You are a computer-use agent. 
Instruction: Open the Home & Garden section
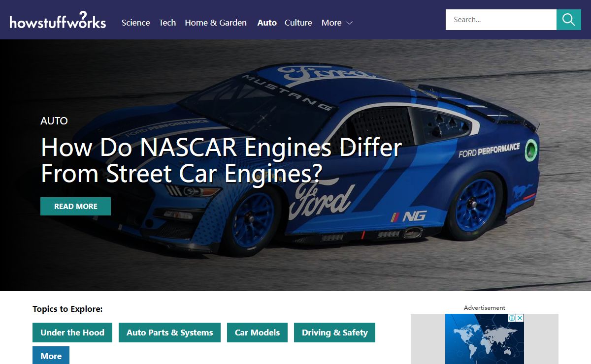216,23
